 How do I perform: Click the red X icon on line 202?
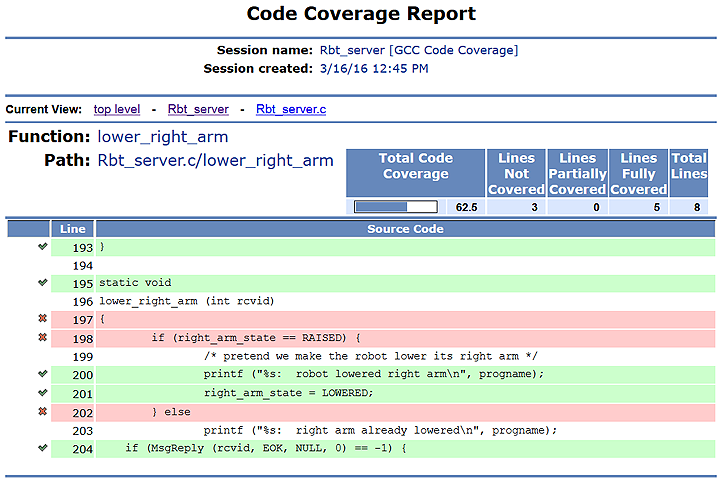[x=42, y=411]
